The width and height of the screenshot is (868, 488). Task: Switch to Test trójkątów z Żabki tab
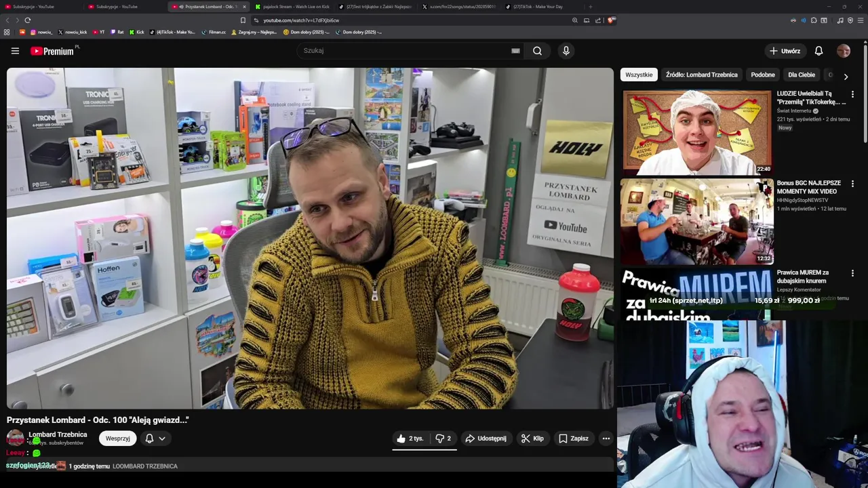tap(376, 7)
